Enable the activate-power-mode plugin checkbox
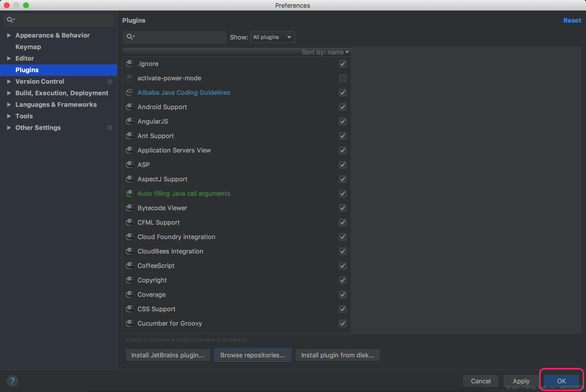Viewport: 586px width, 392px height. (343, 78)
